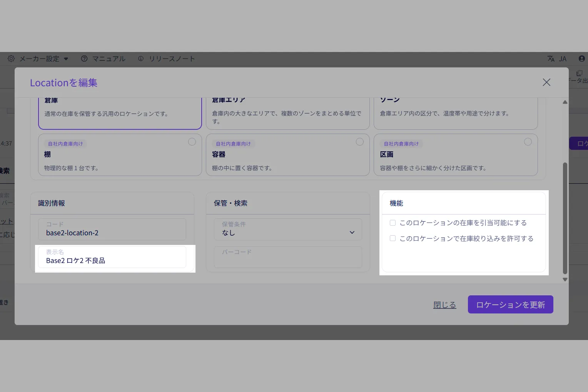The image size is (588, 392).
Task: Click the JA language label
Action: (x=563, y=59)
